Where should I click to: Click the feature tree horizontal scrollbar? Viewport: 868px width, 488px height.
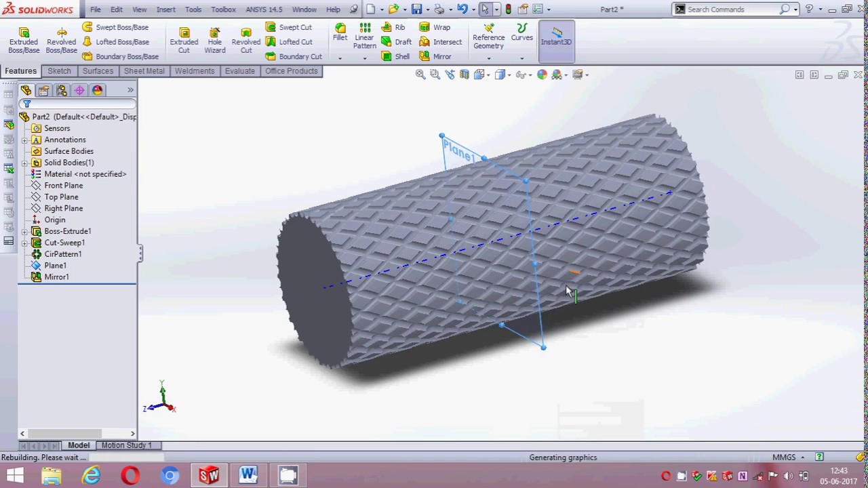[x=77, y=433]
